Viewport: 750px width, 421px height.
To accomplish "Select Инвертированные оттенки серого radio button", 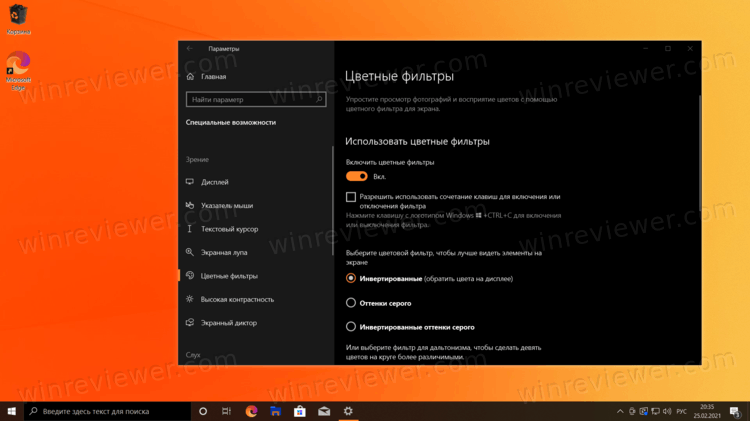I will tap(351, 327).
